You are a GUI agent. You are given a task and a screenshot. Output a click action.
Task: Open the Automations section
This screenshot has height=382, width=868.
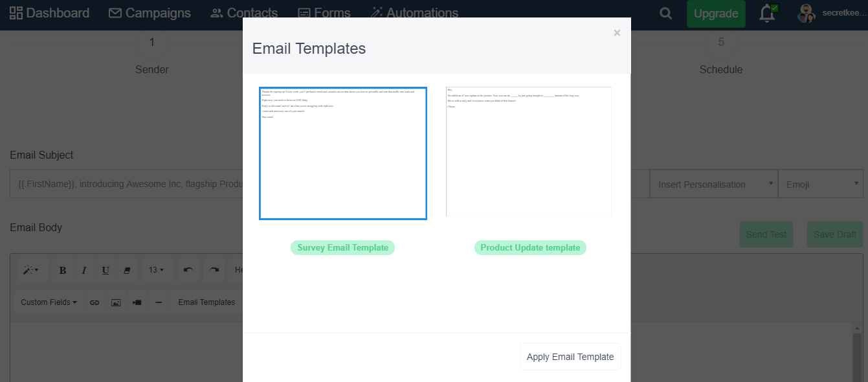coord(414,13)
